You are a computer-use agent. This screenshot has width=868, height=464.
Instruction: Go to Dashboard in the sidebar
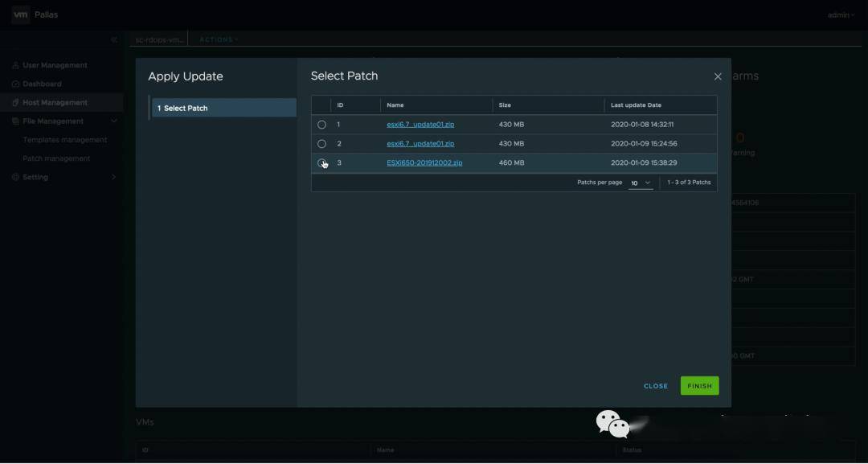tap(42, 84)
